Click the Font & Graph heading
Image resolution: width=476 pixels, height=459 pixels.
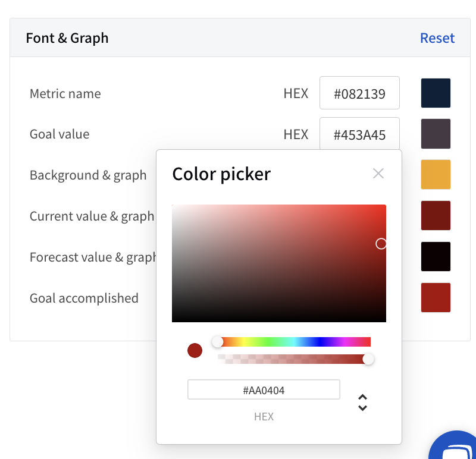67,38
